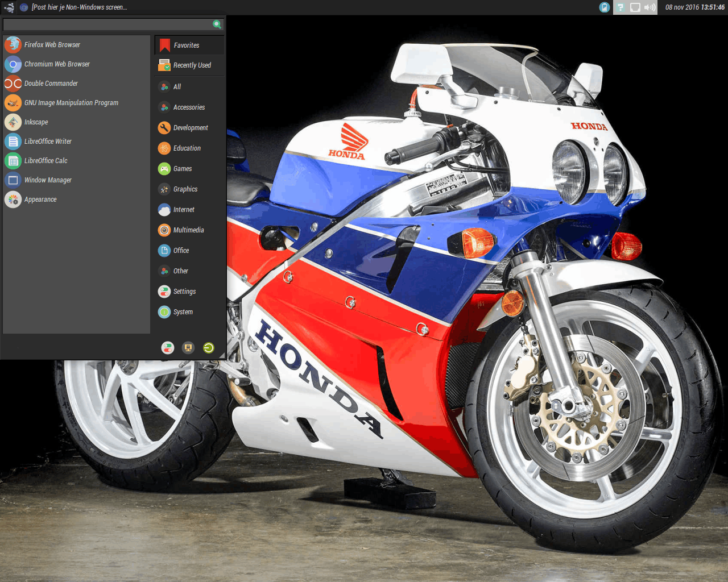728x582 pixels.
Task: Open Inkscape from the favorites list
Action: click(76, 122)
